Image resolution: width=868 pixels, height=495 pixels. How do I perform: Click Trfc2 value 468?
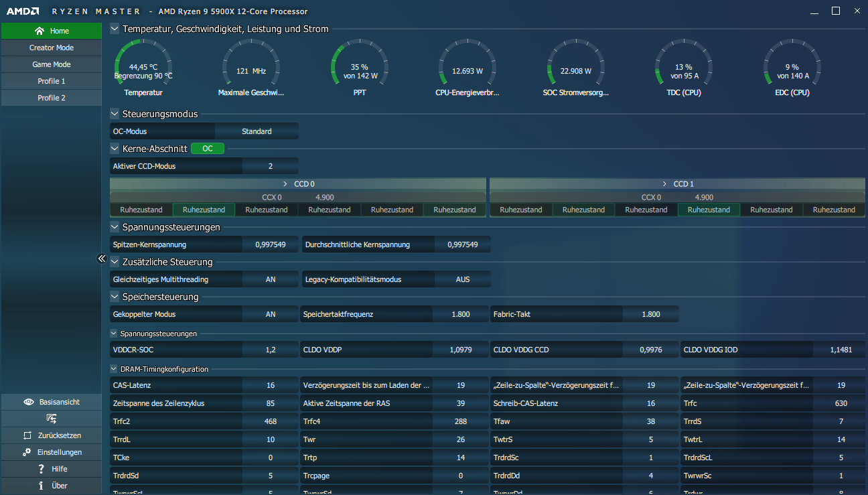pos(271,421)
